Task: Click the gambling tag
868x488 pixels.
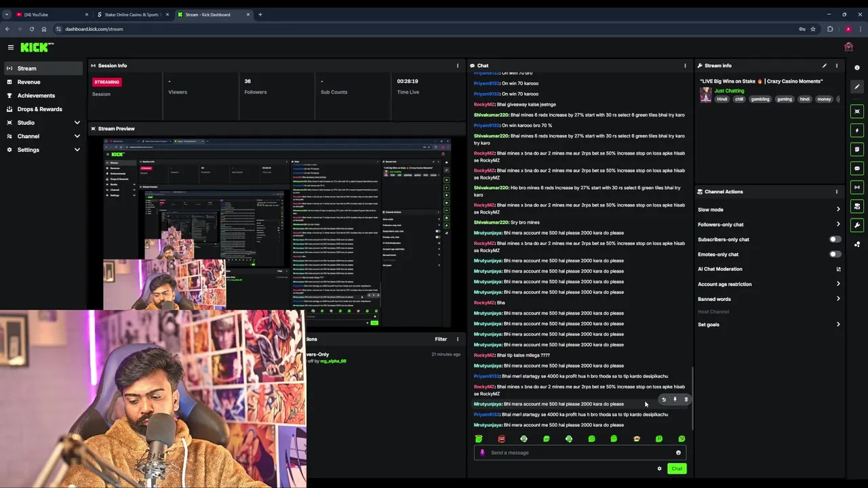Action: click(x=760, y=99)
